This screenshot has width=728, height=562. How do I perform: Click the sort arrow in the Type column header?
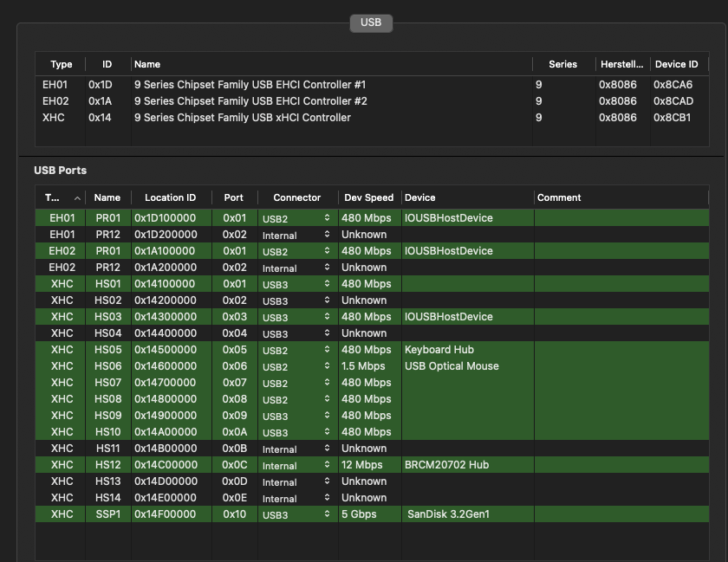tap(77, 198)
